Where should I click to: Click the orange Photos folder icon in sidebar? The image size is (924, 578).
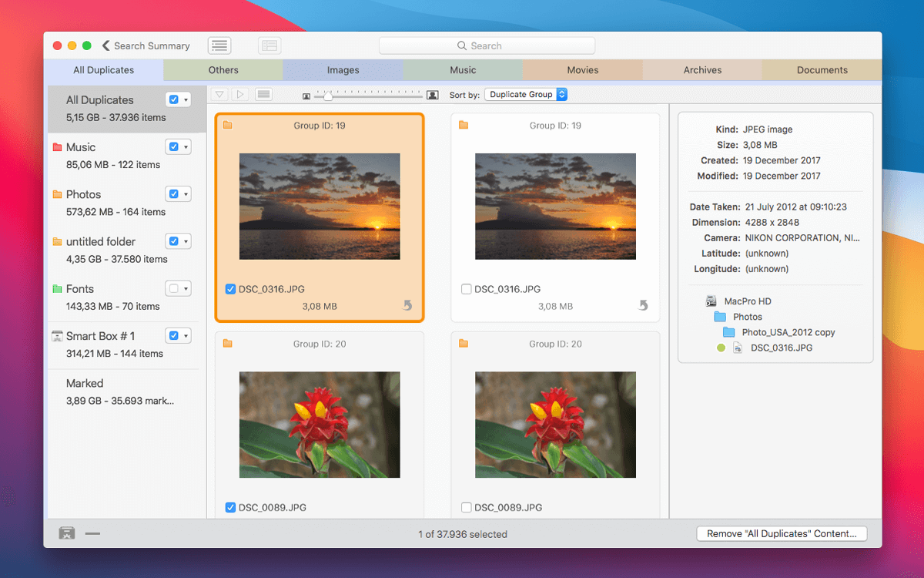click(57, 194)
